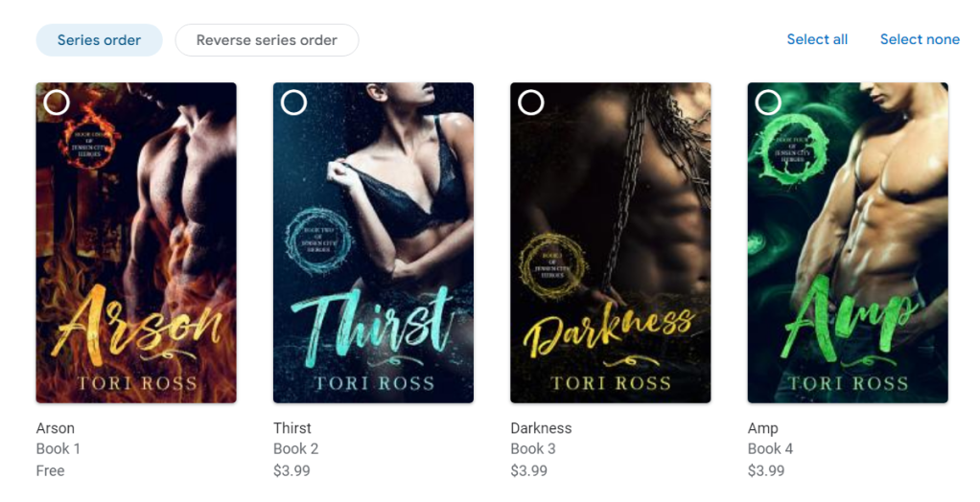Click the Darkness title text
Image resolution: width=980 pixels, height=502 pixels.
[x=541, y=428]
